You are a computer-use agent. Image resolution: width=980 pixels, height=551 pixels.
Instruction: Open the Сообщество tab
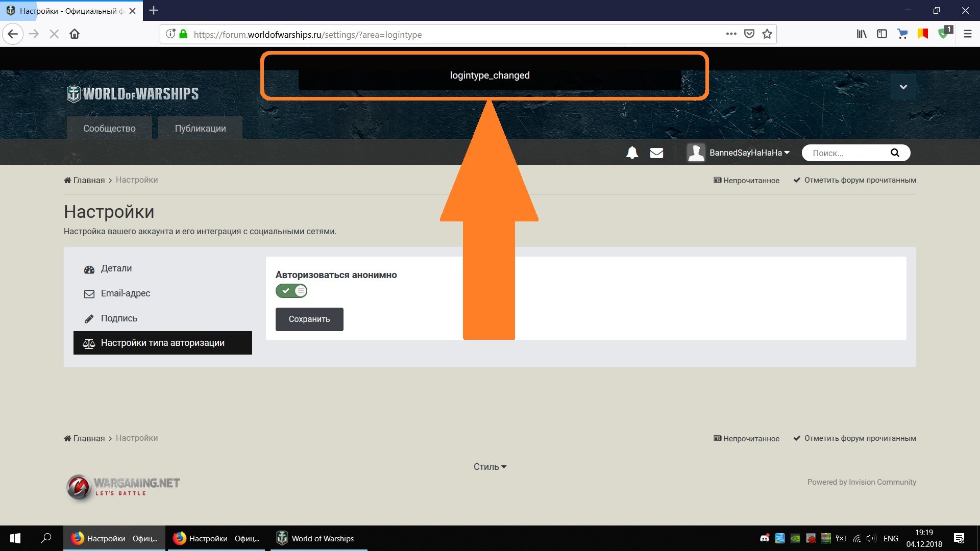[x=109, y=128]
